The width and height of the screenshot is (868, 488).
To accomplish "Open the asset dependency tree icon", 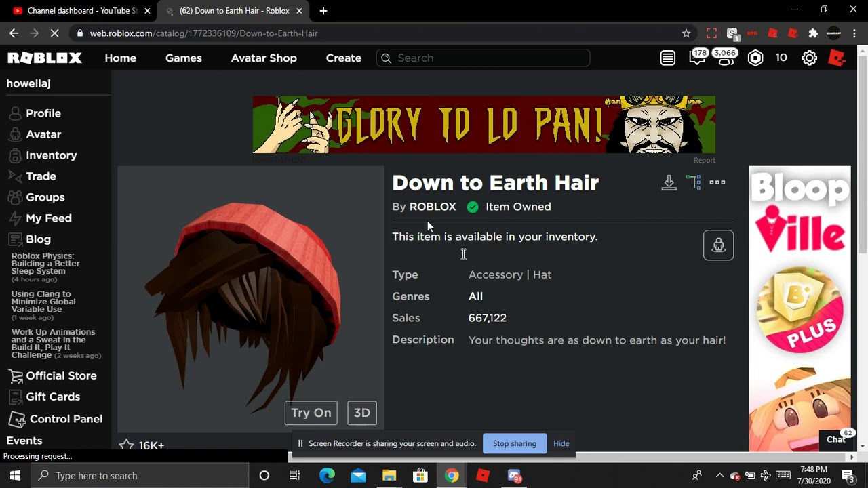I will 693,182.
